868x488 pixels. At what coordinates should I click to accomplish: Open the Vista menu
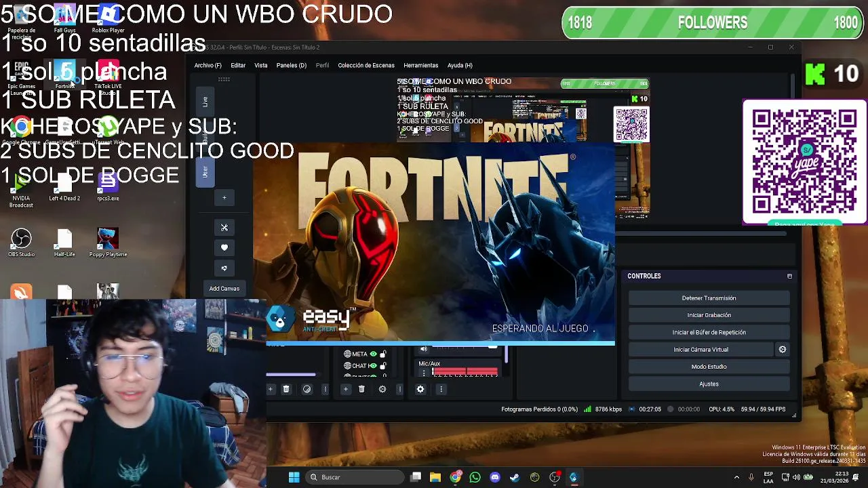coord(261,66)
